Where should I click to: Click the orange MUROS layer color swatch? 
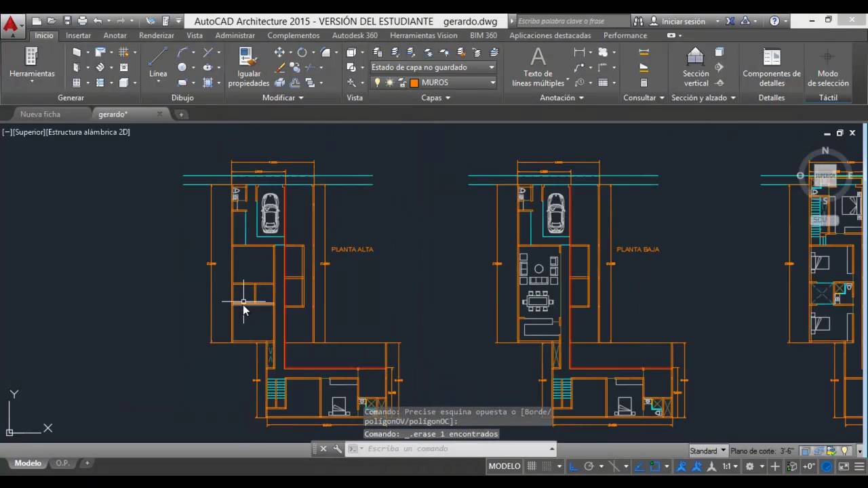414,83
